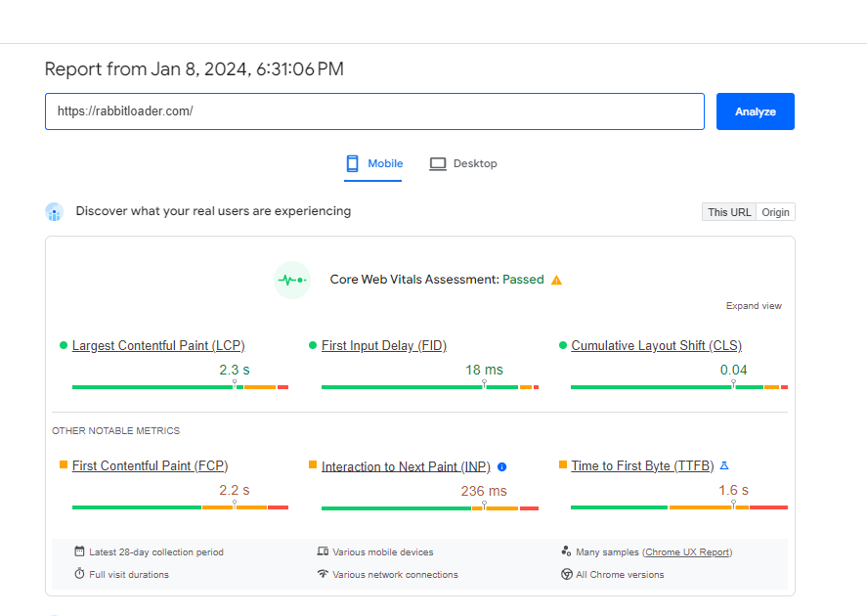Click the LCP distribution bar
The width and height of the screenshot is (867, 616).
pos(179,386)
